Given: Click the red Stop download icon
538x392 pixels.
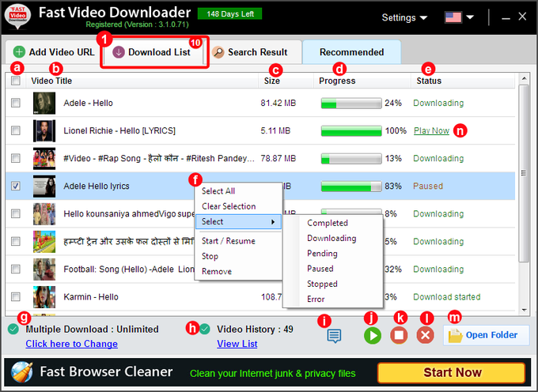Looking at the screenshot, I should pyautogui.click(x=399, y=335).
